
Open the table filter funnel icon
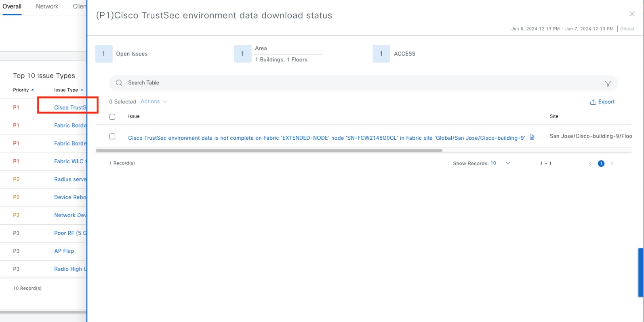click(x=608, y=84)
